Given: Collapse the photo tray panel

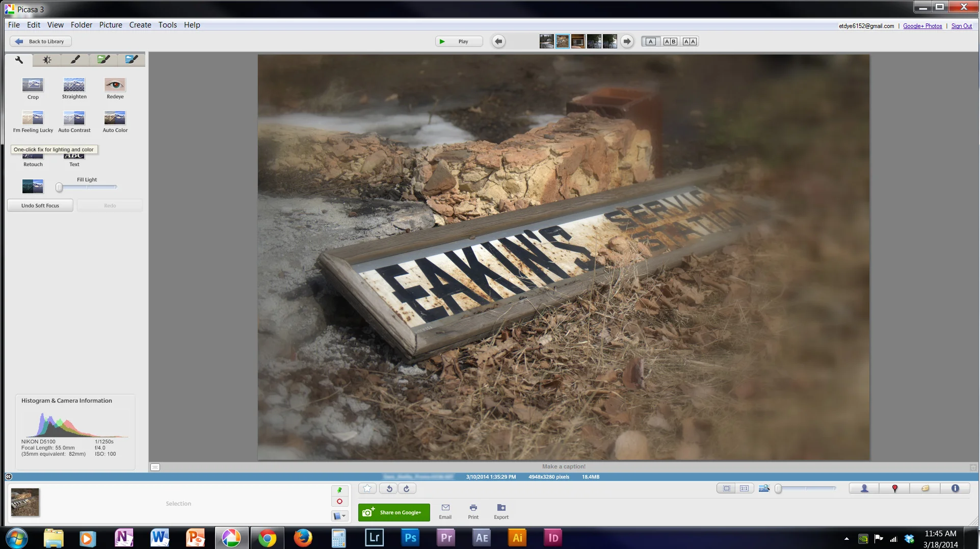Looking at the screenshot, I should click(x=9, y=477).
